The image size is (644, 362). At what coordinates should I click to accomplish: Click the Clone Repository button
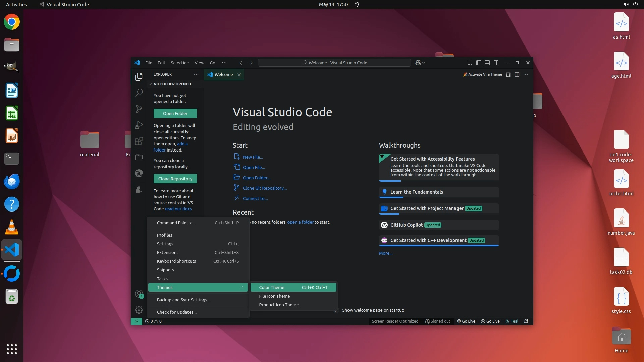[x=175, y=179]
